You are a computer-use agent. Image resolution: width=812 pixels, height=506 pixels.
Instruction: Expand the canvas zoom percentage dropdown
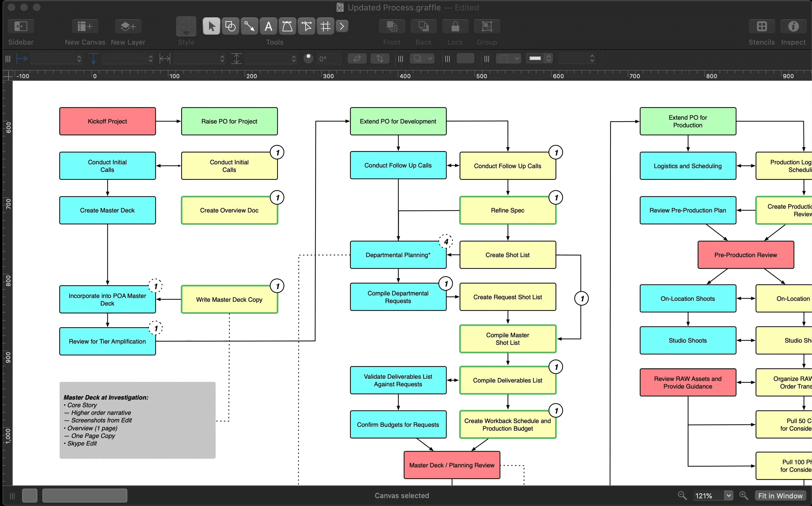click(x=728, y=496)
